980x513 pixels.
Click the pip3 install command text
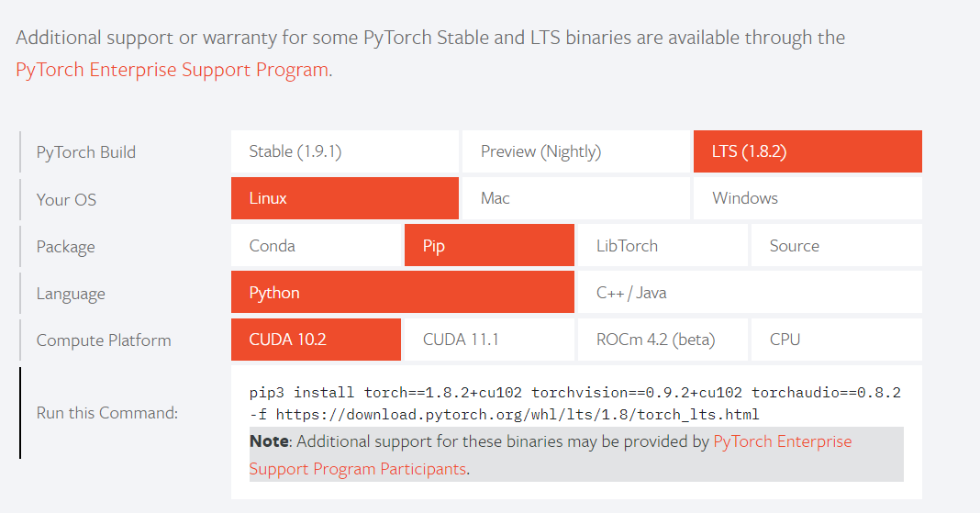(574, 392)
